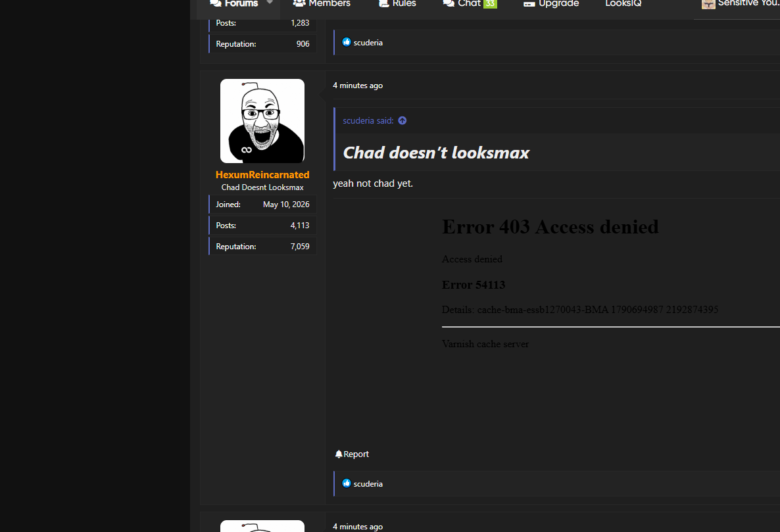Click the "yeah not chad yet." reply text
This screenshot has width=780, height=532.
point(373,183)
